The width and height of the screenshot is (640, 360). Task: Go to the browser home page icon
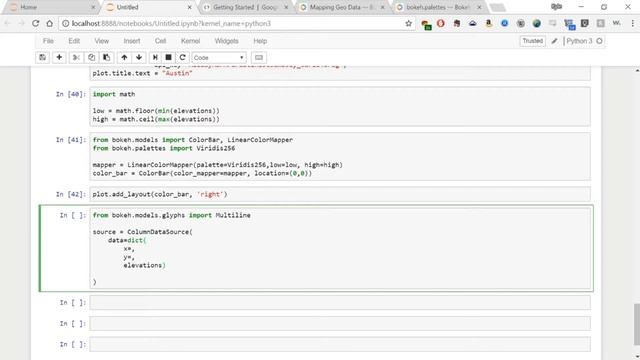click(49, 24)
